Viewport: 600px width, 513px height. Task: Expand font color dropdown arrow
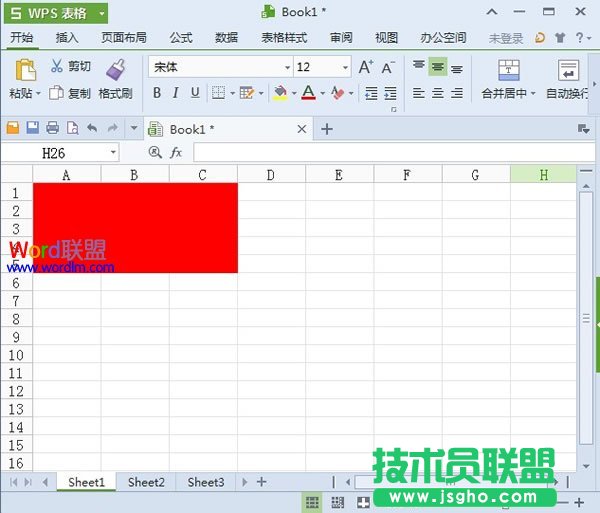(x=323, y=93)
